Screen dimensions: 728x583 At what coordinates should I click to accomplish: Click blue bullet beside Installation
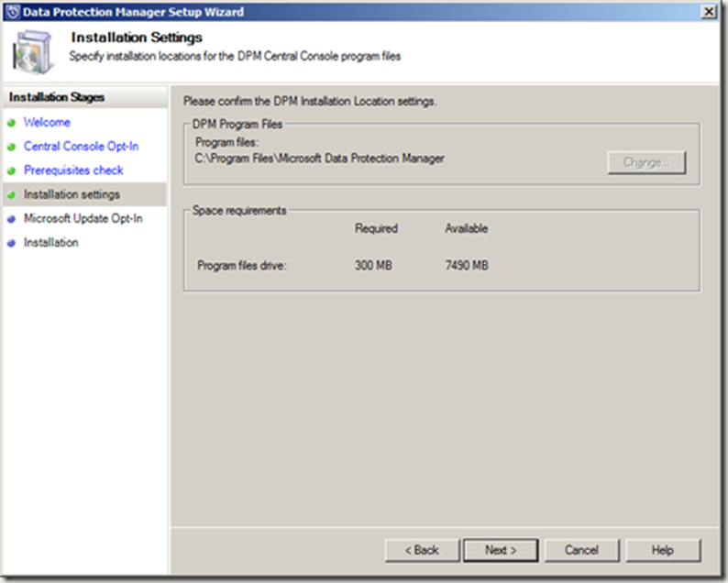(x=12, y=243)
